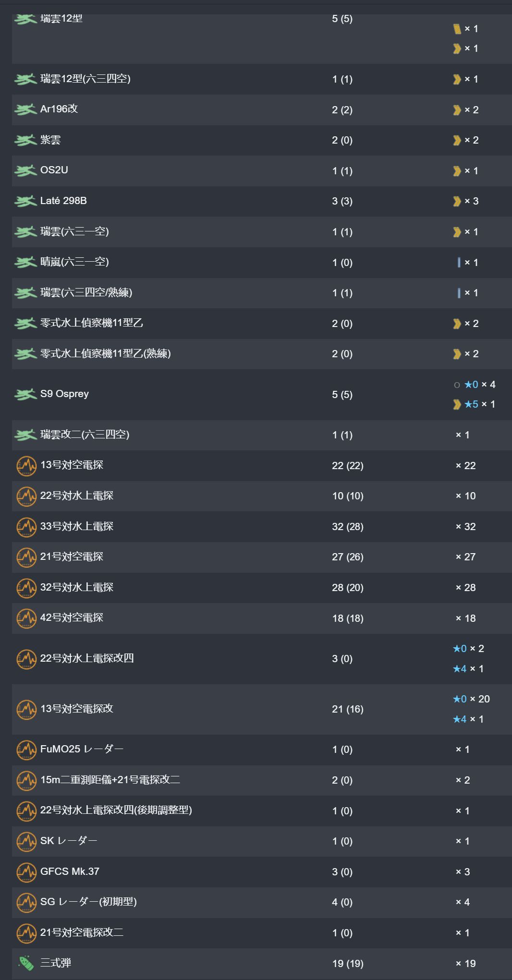Click the ★0 × 20 entry for 13号対空電探改
This screenshot has width=512, height=980.
pos(471,699)
